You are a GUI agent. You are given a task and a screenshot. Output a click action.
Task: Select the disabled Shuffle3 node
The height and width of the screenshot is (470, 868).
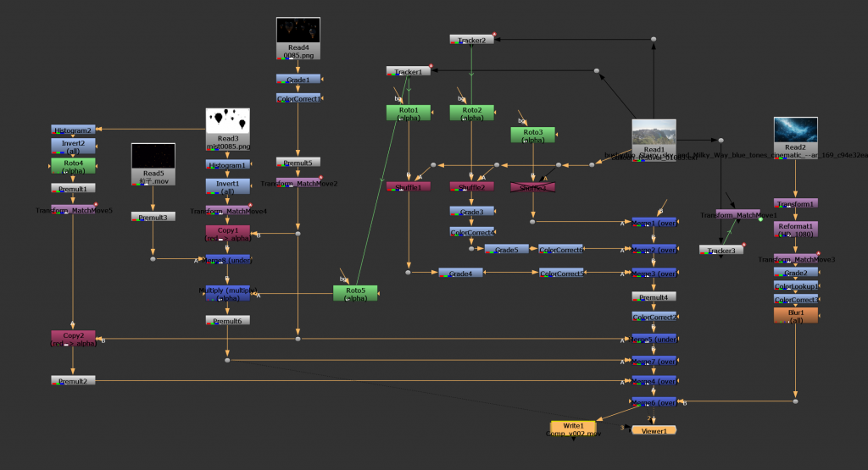click(x=532, y=186)
